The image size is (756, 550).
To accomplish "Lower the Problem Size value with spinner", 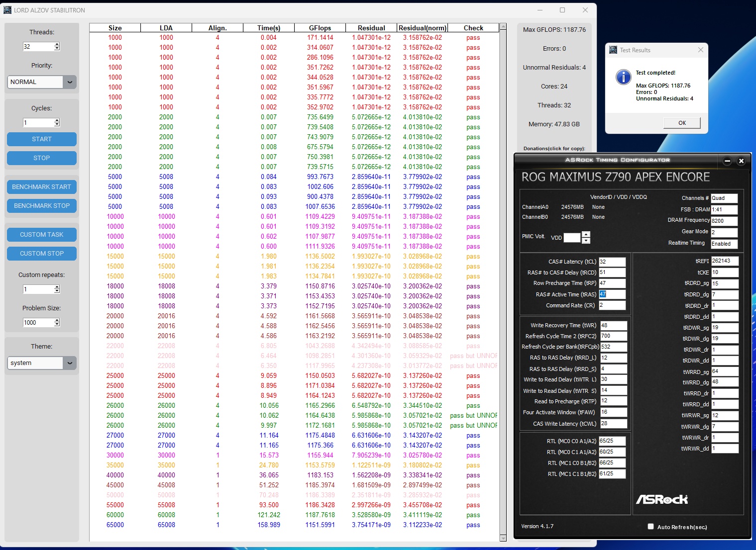I will 57,324.
